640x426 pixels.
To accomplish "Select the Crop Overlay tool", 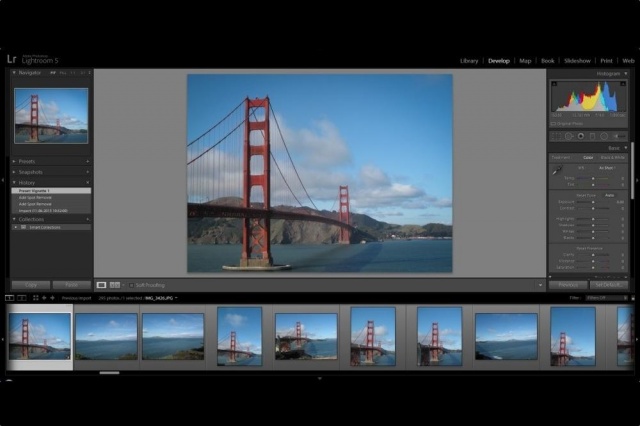I will pyautogui.click(x=556, y=136).
